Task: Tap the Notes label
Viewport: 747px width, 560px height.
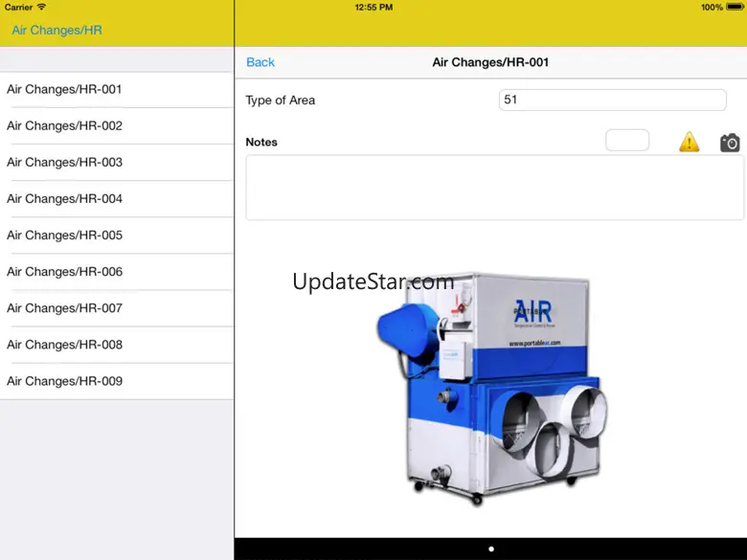Action: point(261,142)
